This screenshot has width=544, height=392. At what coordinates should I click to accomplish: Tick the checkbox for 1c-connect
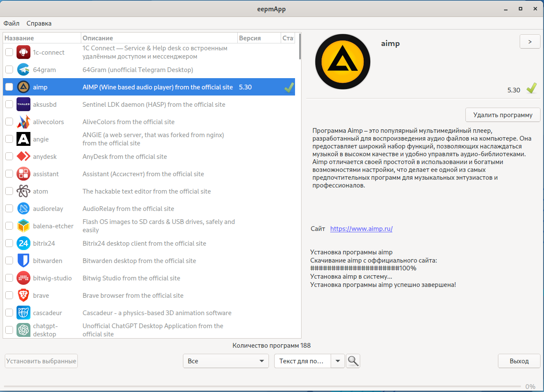9,52
